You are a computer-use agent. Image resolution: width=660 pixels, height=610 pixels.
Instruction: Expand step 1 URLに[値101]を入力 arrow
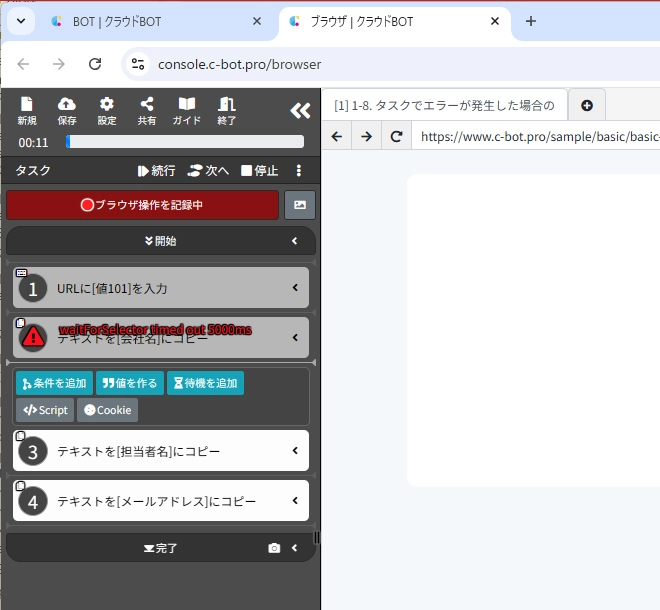click(295, 288)
